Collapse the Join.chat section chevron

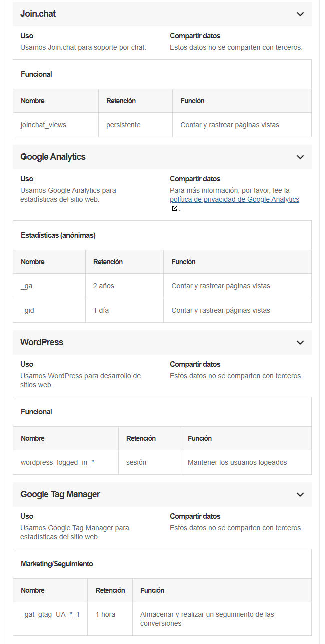tap(300, 14)
